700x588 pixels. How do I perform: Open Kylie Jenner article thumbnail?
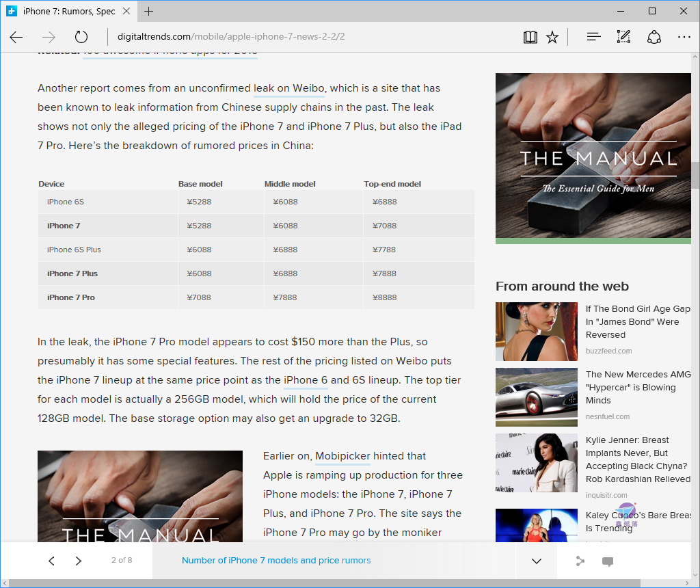[536, 463]
